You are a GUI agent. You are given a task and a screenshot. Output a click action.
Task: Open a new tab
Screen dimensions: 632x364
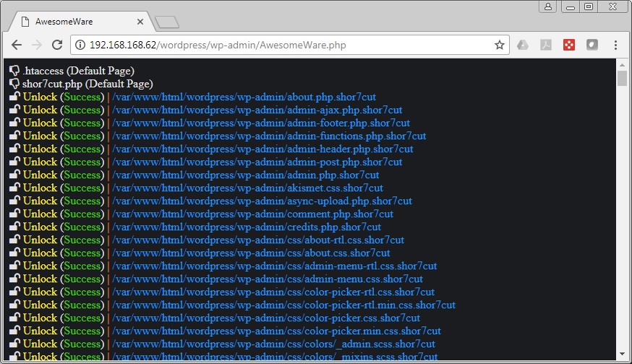pyautogui.click(x=167, y=22)
